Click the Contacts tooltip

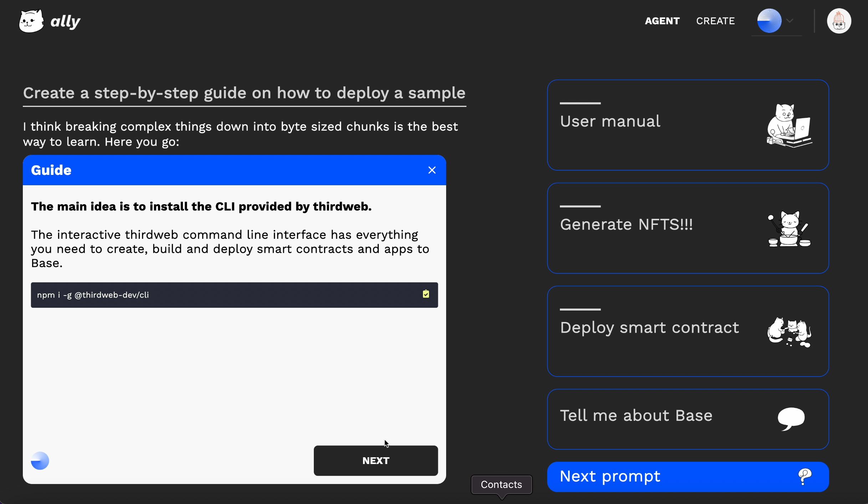tap(501, 485)
